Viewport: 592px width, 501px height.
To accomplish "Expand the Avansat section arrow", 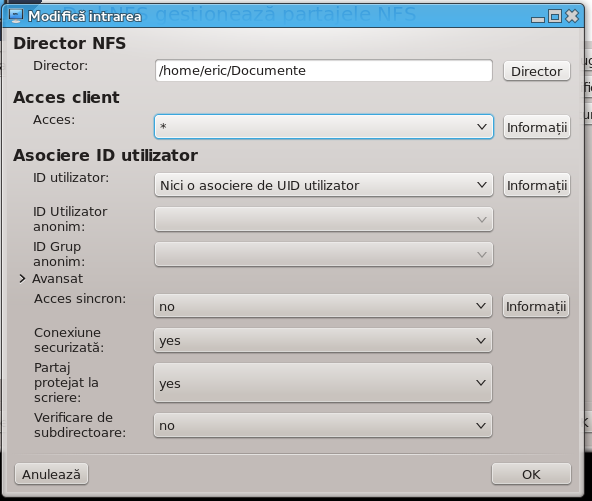I will [22, 279].
